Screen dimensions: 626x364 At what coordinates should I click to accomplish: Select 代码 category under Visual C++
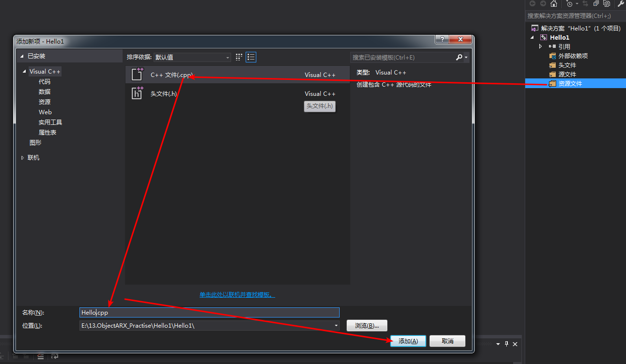click(45, 82)
